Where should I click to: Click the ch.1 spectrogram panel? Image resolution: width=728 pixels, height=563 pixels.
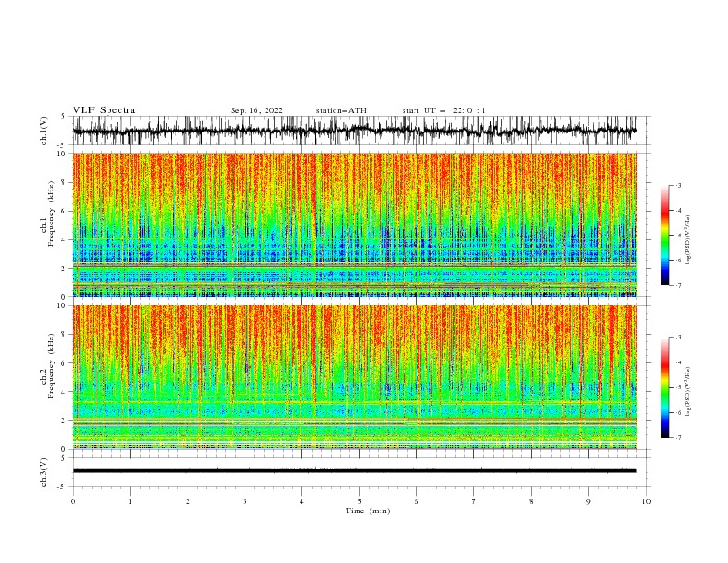tap(355, 224)
